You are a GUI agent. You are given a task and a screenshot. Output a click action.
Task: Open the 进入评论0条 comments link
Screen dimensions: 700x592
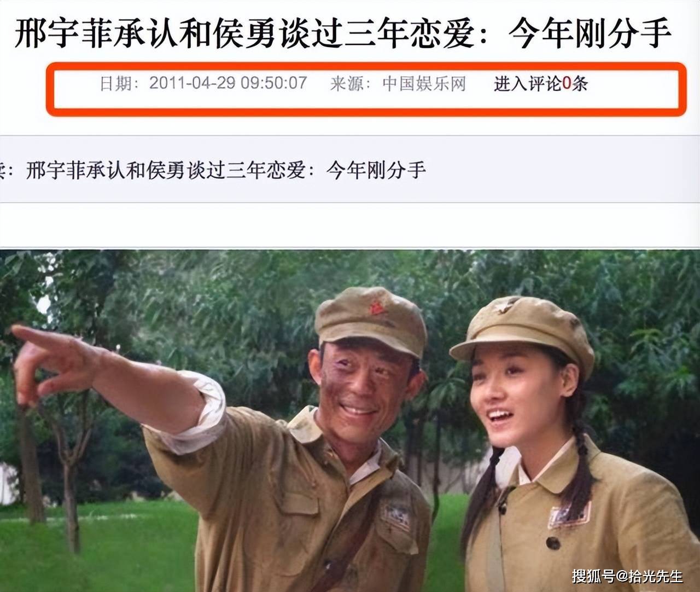540,84
